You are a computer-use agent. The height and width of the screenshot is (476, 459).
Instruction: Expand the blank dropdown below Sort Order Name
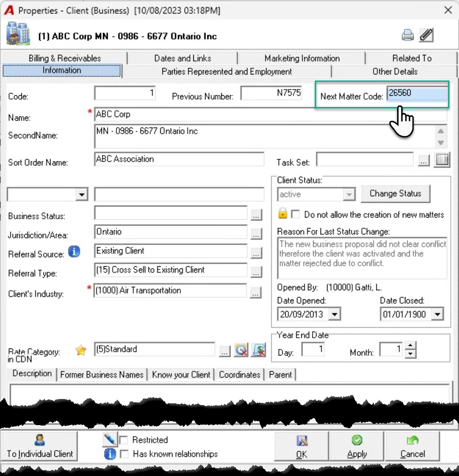(x=82, y=194)
